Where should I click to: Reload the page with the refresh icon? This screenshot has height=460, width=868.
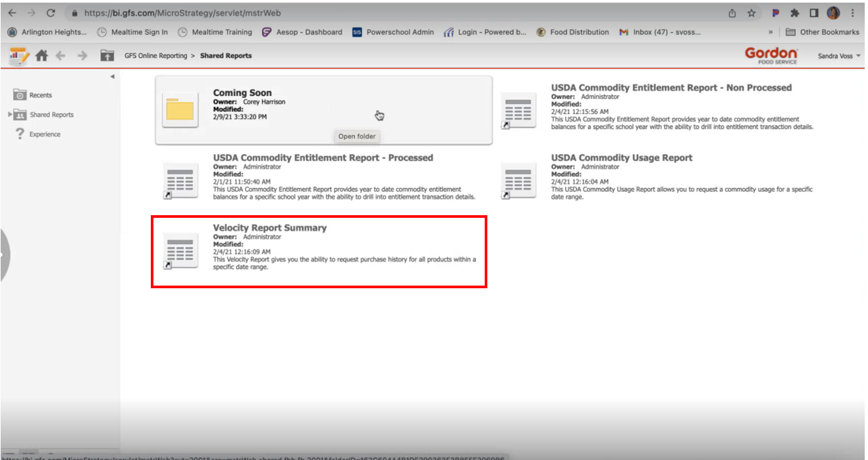pyautogui.click(x=51, y=13)
